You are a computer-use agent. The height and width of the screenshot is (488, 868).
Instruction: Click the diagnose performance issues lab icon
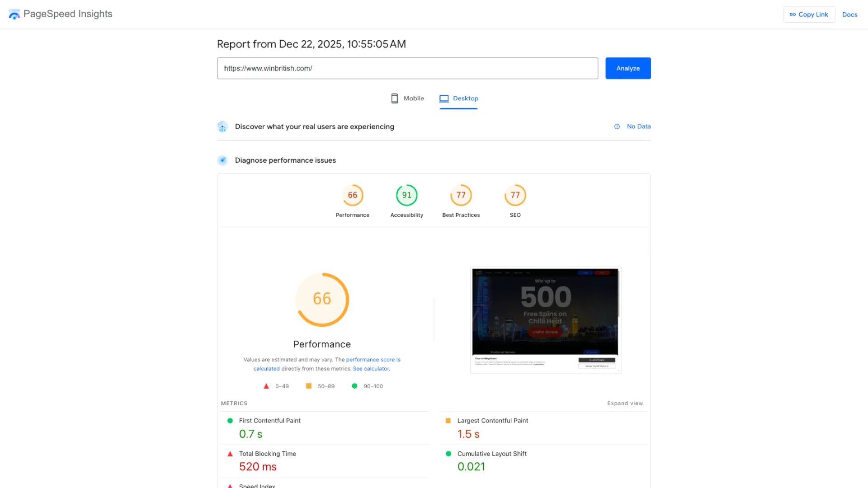coord(222,160)
